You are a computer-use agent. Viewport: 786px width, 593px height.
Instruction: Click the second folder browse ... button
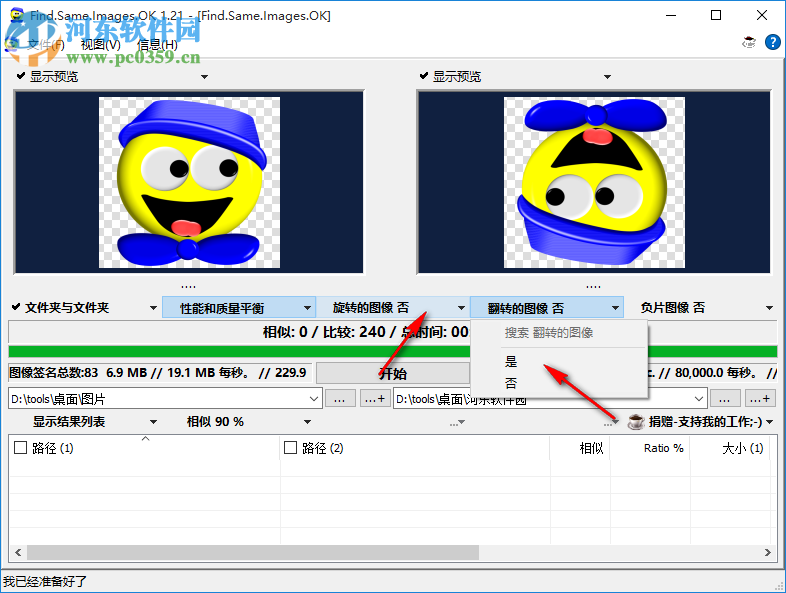point(724,399)
